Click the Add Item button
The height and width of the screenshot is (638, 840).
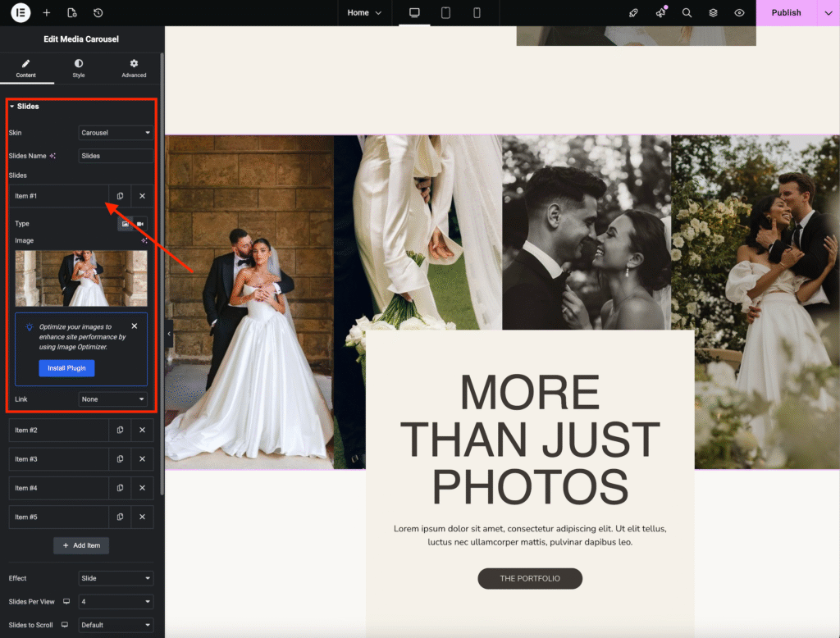(81, 545)
